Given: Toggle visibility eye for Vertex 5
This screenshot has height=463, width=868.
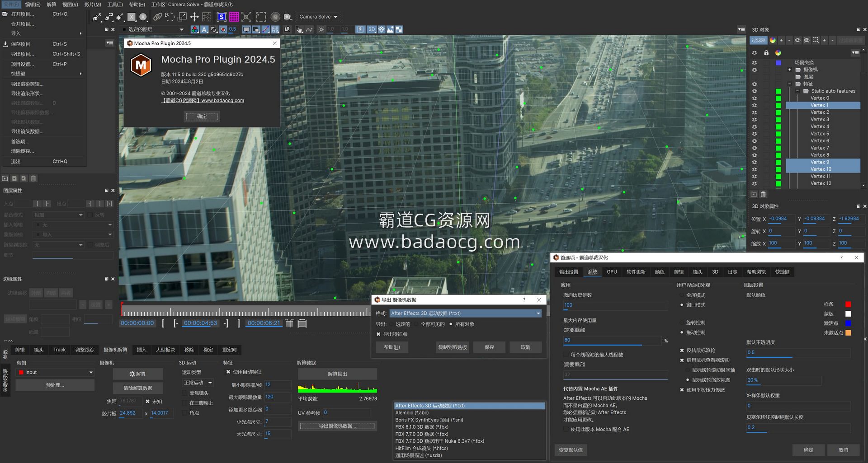Looking at the screenshot, I should pyautogui.click(x=754, y=134).
